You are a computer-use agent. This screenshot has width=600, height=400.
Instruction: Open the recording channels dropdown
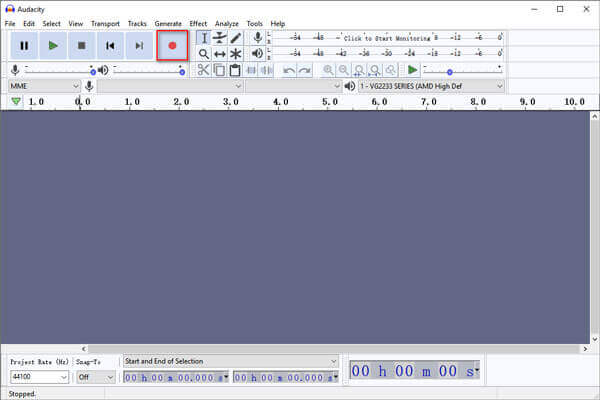293,86
